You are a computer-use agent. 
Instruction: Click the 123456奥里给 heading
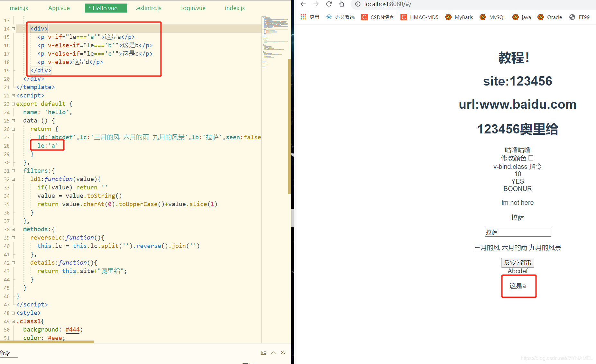coord(518,129)
